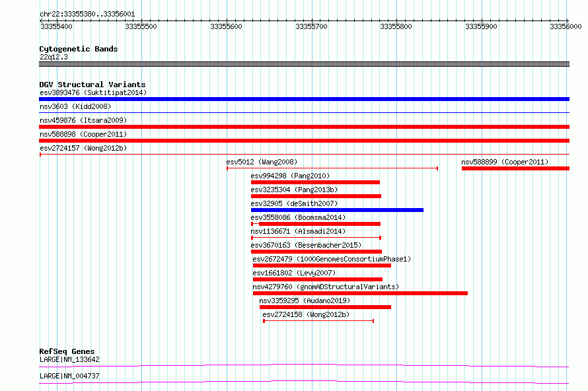Click nsv588899 (Cooper2011) label

click(505, 162)
